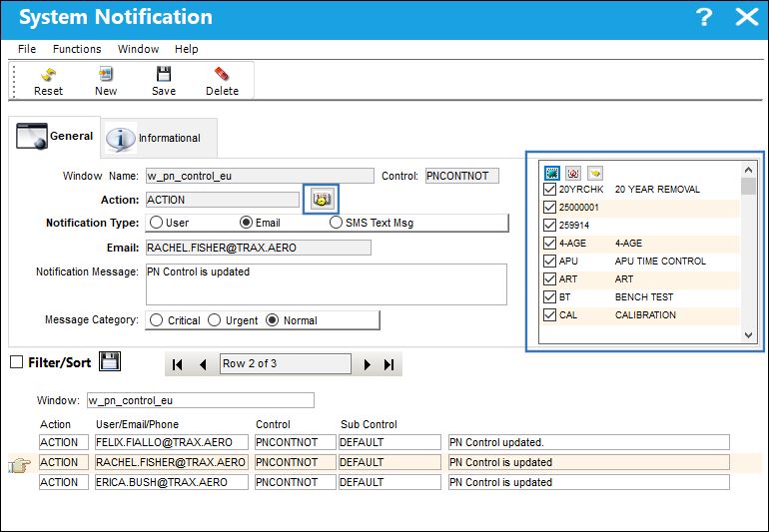The height and width of the screenshot is (532, 769).
Task: Click the deselect-all icon above checklist
Action: (x=573, y=173)
